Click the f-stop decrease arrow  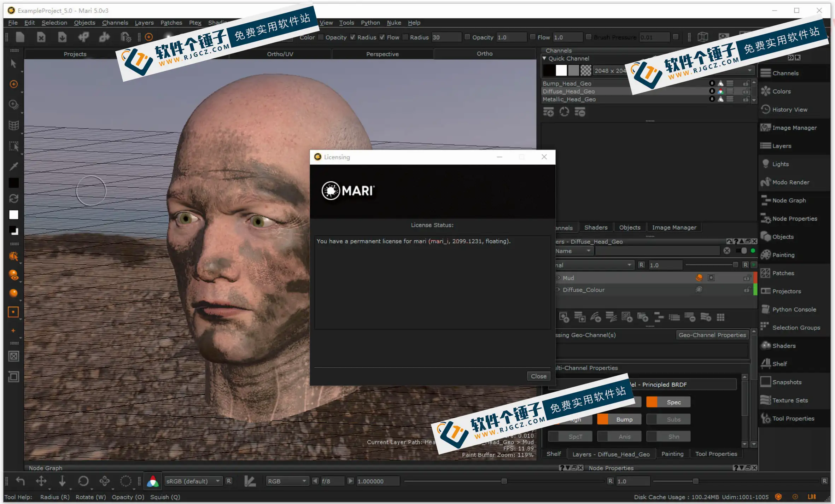click(315, 481)
